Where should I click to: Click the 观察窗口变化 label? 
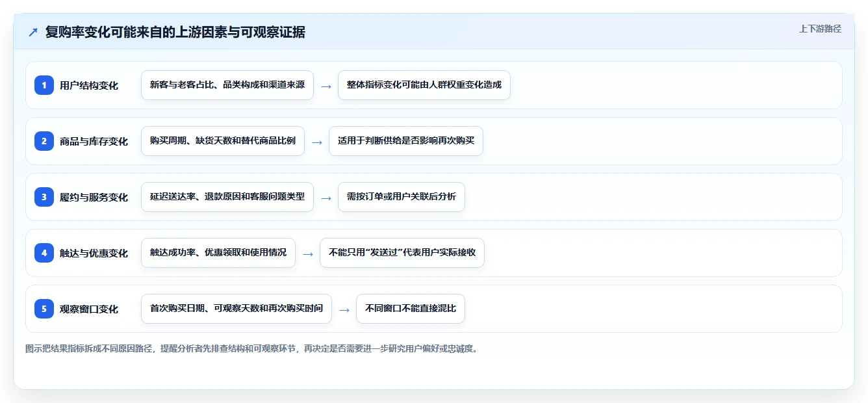pos(89,309)
